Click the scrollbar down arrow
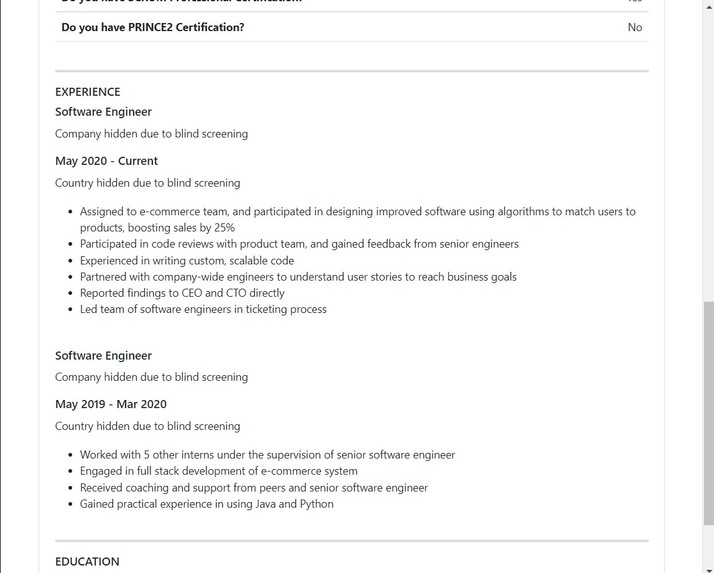Viewport: 714px width, 573px height. (709, 569)
